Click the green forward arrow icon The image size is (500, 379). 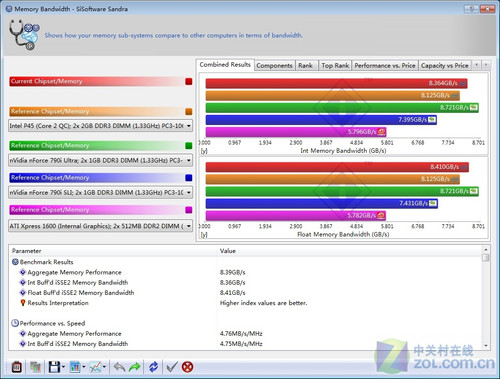(x=135, y=367)
